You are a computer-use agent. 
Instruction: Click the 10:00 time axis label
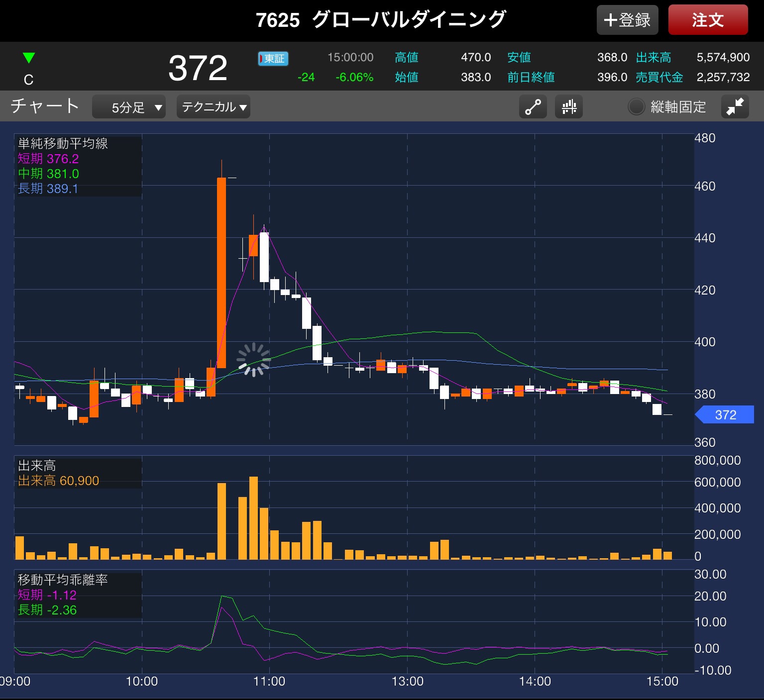pos(142,682)
